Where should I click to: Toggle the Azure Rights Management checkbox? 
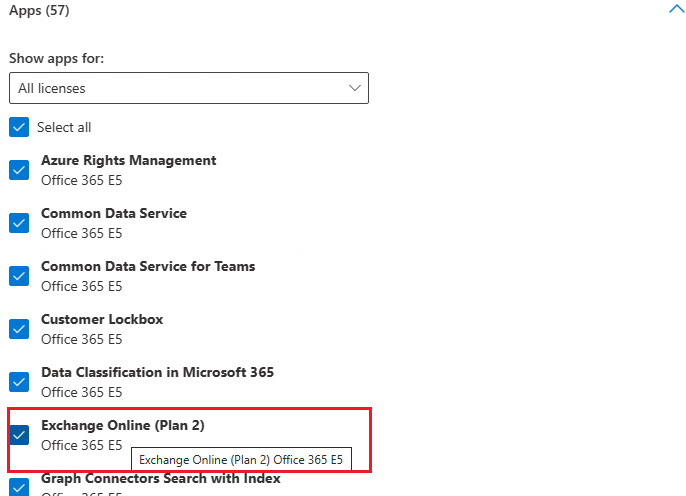pos(19,170)
